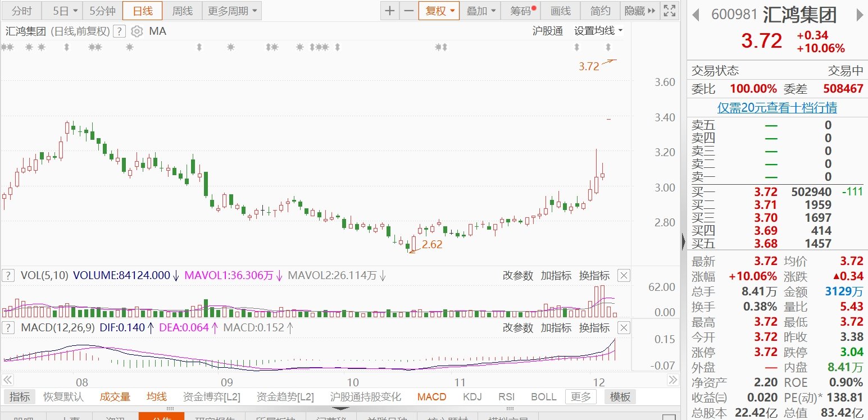Collapse the right quote side panel arrow
The image size is (868, 420).
point(684,241)
